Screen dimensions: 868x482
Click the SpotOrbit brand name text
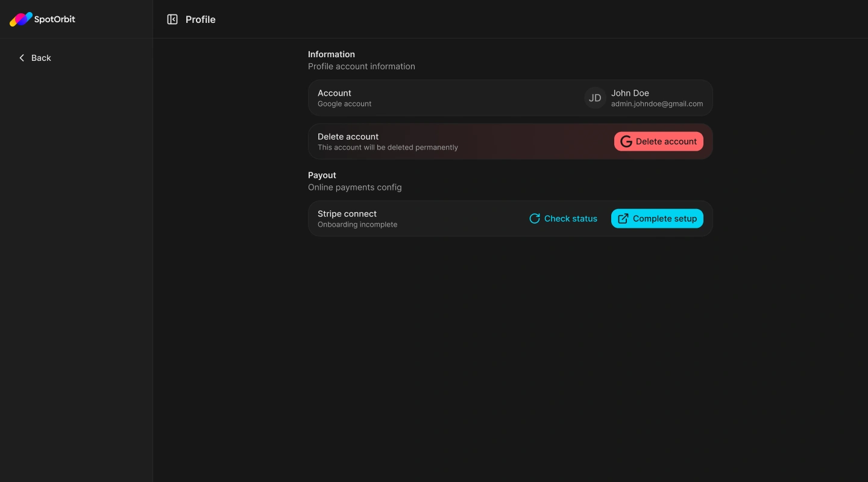click(55, 19)
